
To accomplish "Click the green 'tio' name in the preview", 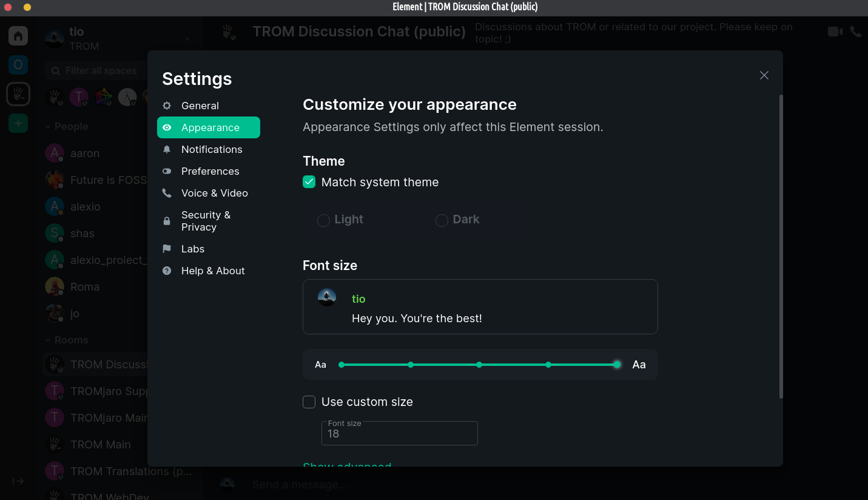I will pyautogui.click(x=358, y=299).
